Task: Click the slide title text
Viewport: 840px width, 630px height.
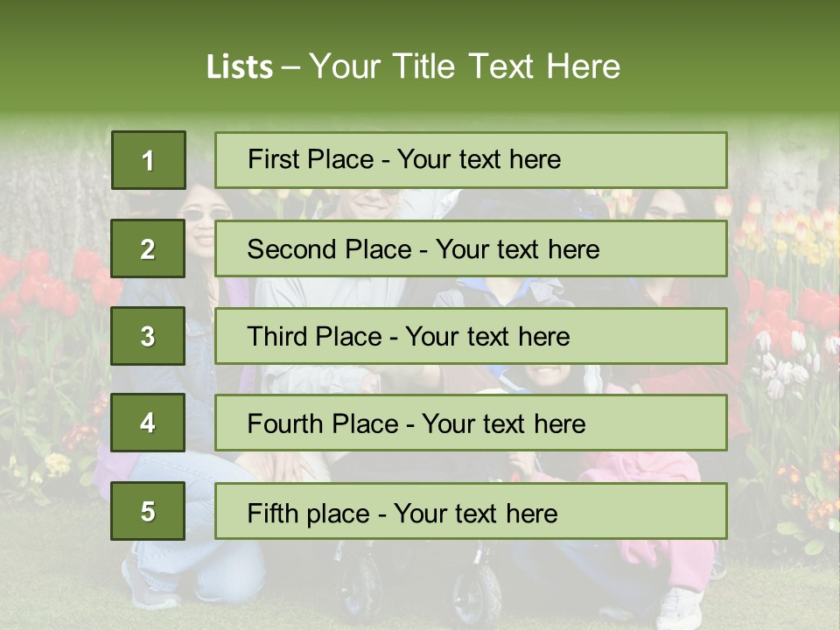Action: 413,66
